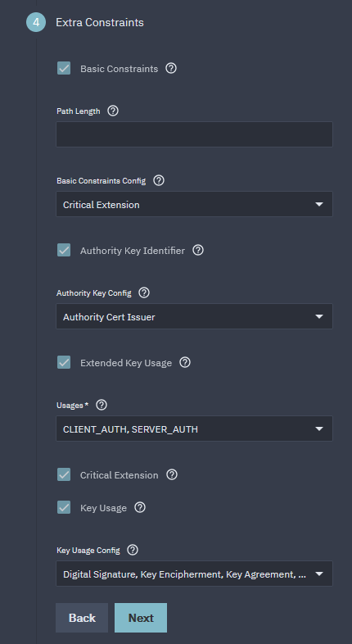Click help icon next to Authority Key Config
The height and width of the screenshot is (644, 352).
coord(144,293)
